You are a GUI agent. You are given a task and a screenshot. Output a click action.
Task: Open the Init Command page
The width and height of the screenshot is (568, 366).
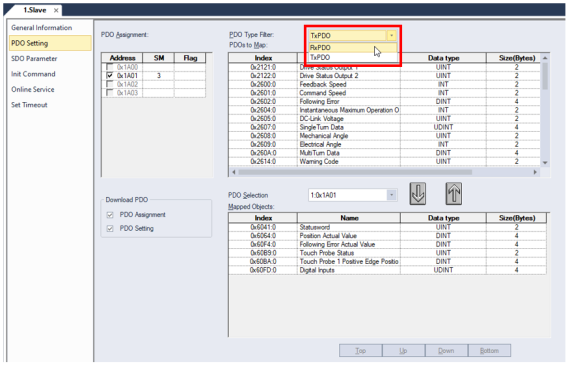pyautogui.click(x=33, y=74)
